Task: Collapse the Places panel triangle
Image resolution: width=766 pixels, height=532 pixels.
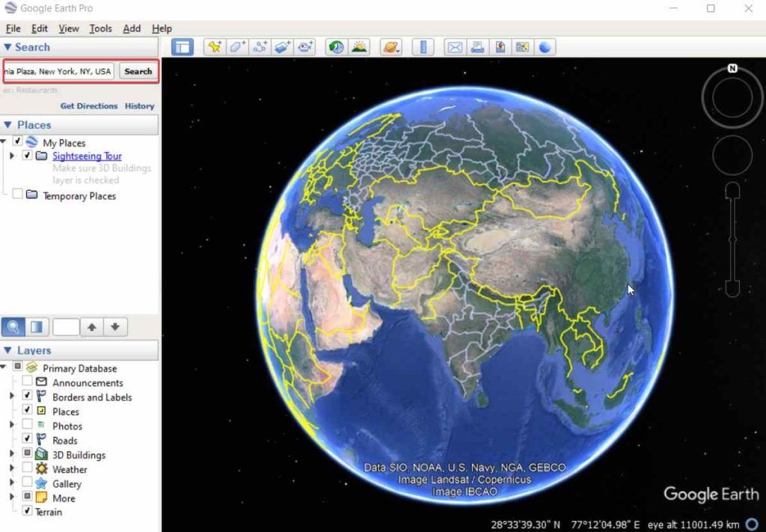Action: click(x=7, y=124)
